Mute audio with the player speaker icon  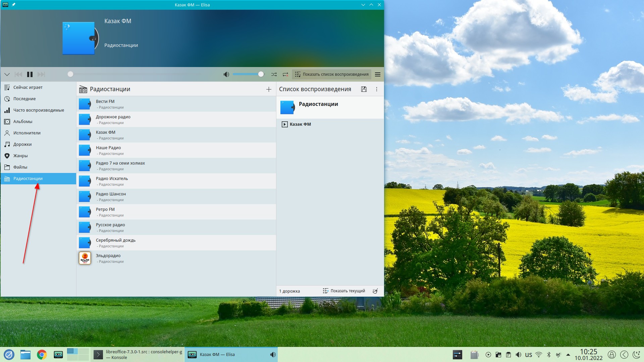(226, 74)
